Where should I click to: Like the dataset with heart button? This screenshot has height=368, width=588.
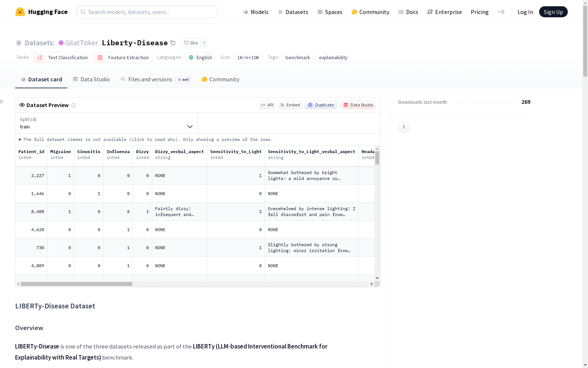[191, 43]
